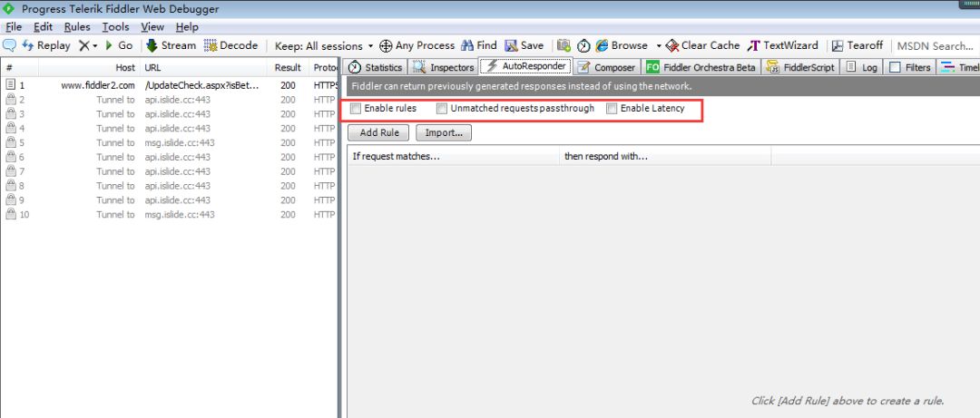Check Unmatched requests passthrough checkbox

coord(442,109)
